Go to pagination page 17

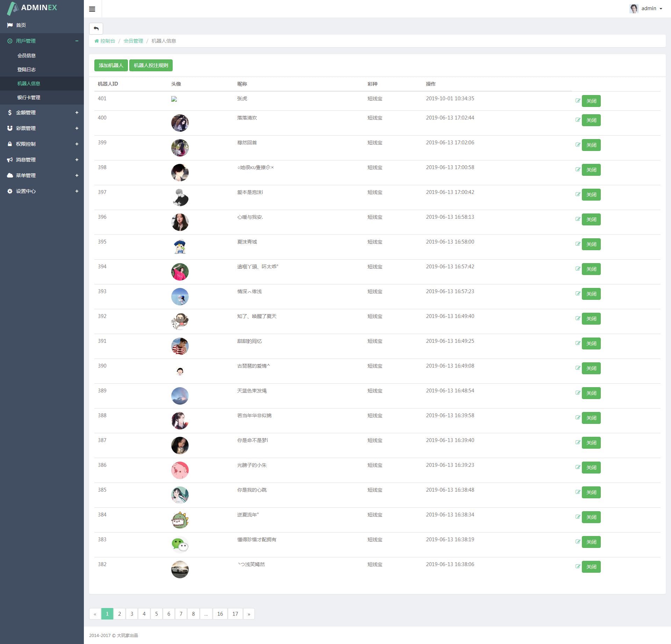tap(235, 614)
